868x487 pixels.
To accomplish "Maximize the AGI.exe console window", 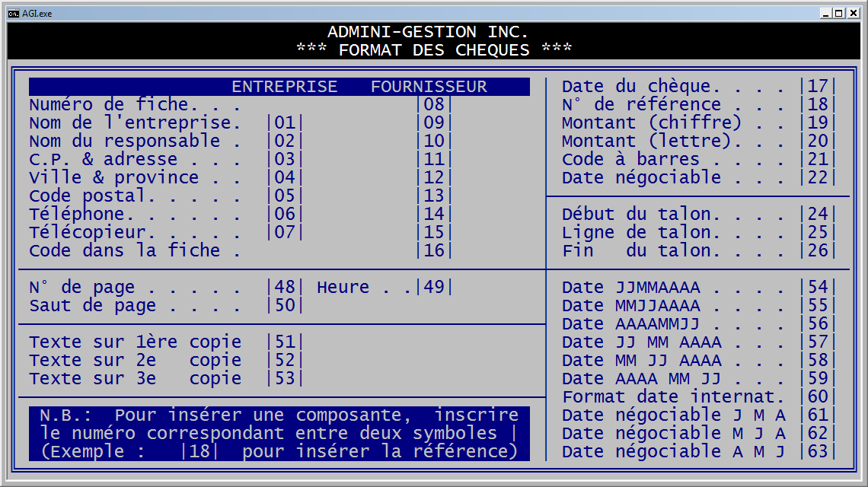I will [838, 13].
